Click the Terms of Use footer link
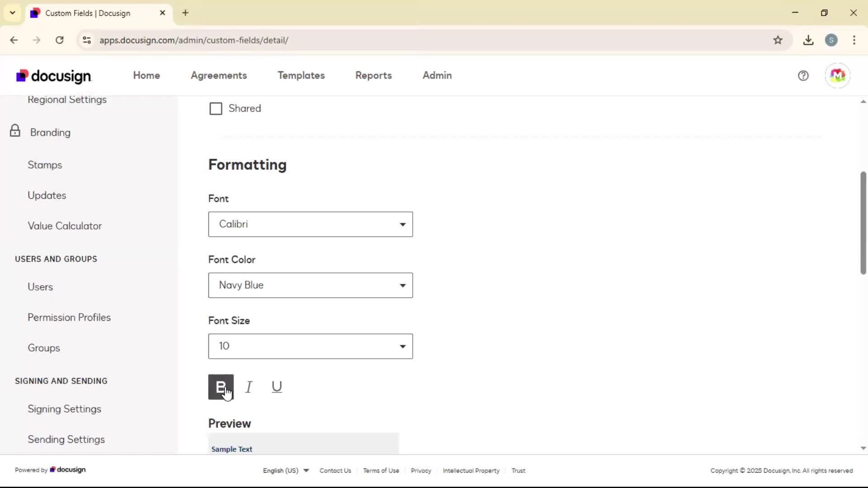This screenshot has height=488, width=868. pyautogui.click(x=381, y=470)
